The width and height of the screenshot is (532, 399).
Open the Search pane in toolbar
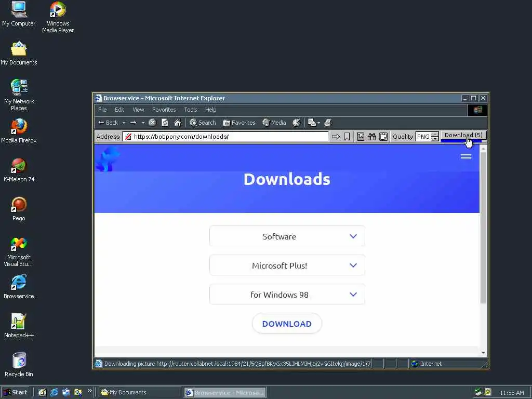[x=203, y=123]
